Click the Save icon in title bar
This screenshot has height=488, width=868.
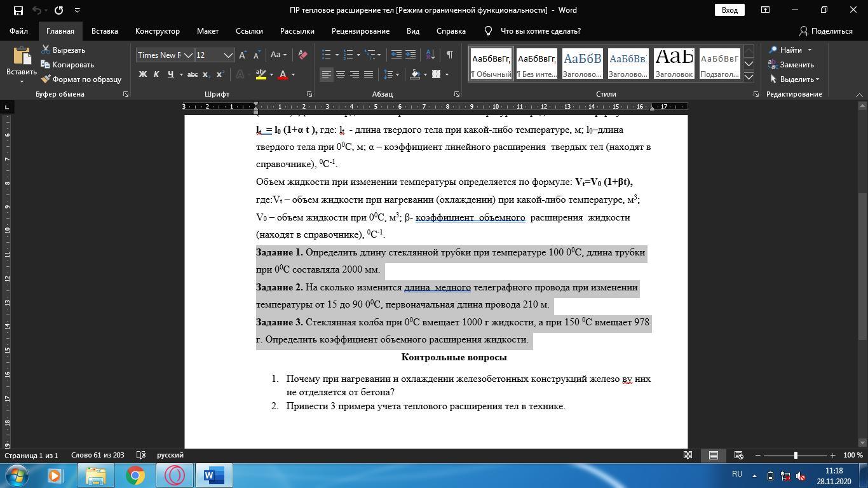click(18, 10)
